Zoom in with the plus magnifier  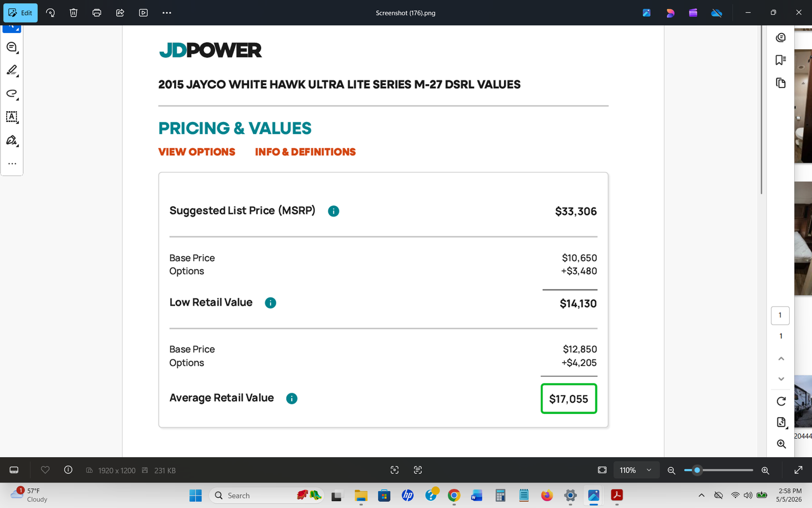click(765, 470)
